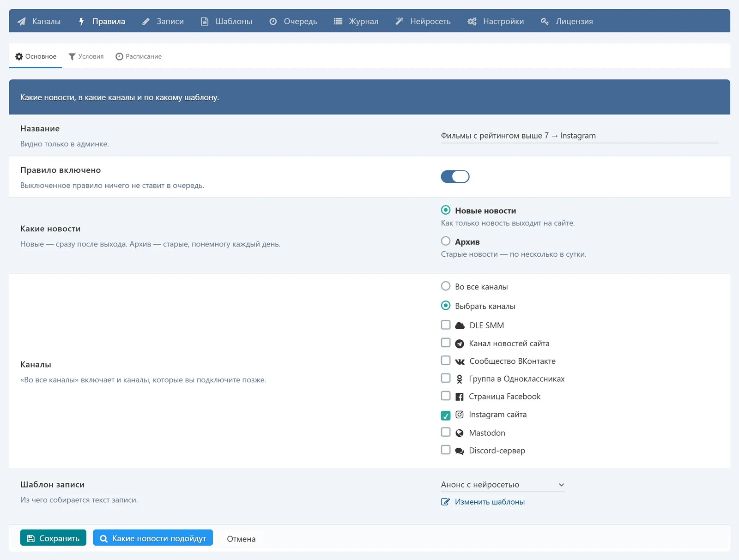Click the VK icon for Сообщество ВКонтакте
This screenshot has width=739, height=560.
tap(460, 361)
